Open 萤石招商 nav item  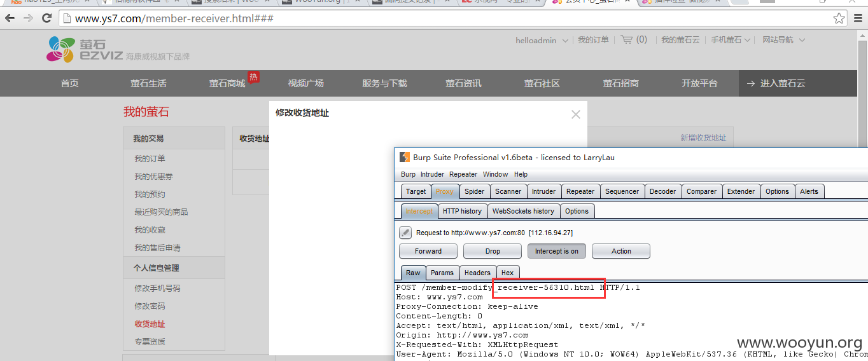(621, 83)
